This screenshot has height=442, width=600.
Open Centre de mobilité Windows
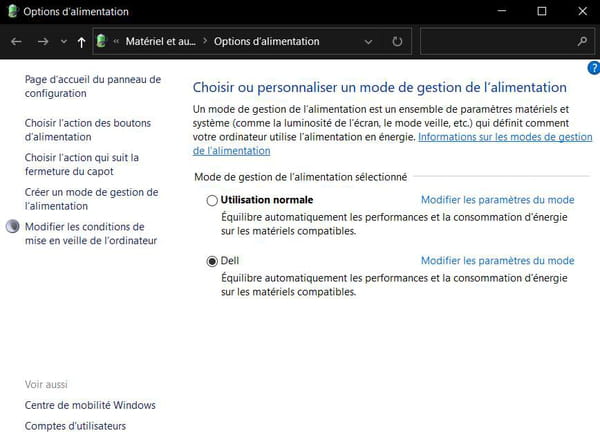coord(90,405)
